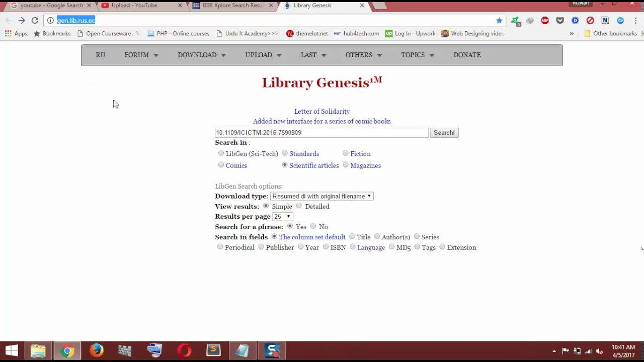Open the Web Designing video bookmark
The height and width of the screenshot is (362, 644).
pos(473,34)
